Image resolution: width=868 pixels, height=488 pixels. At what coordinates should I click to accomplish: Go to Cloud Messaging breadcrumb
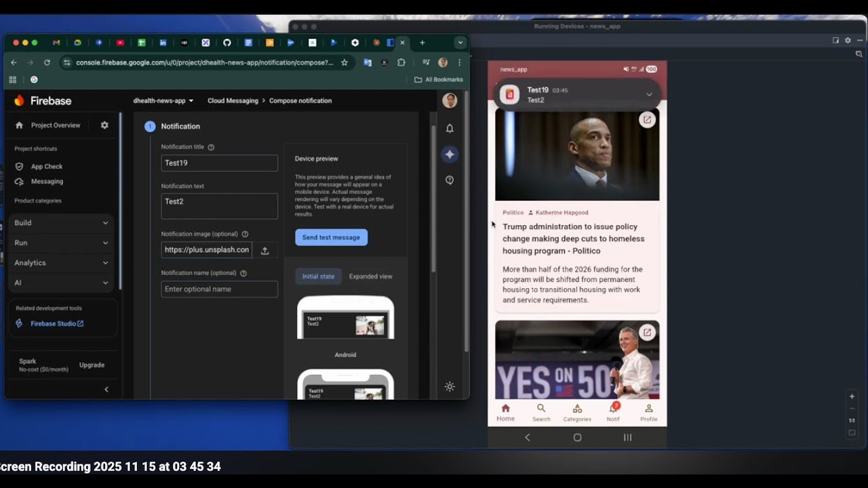[x=233, y=100]
